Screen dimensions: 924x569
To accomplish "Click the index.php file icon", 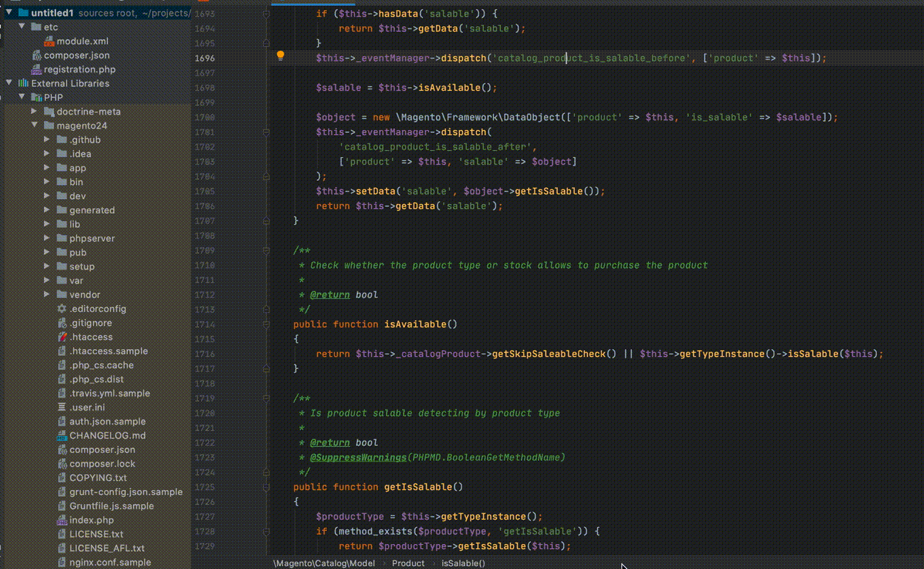I will [x=62, y=521].
